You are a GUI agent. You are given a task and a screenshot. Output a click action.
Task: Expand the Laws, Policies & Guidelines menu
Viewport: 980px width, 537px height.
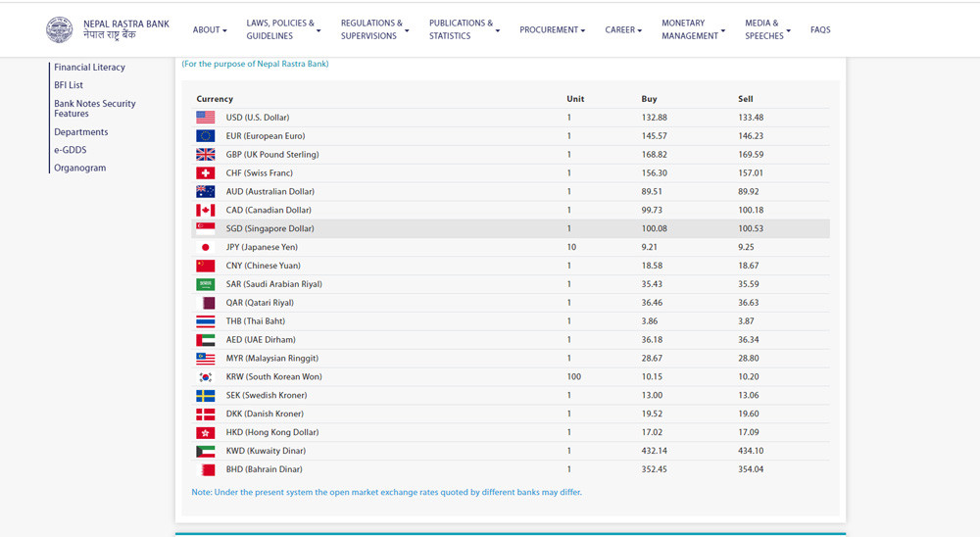[x=283, y=29]
